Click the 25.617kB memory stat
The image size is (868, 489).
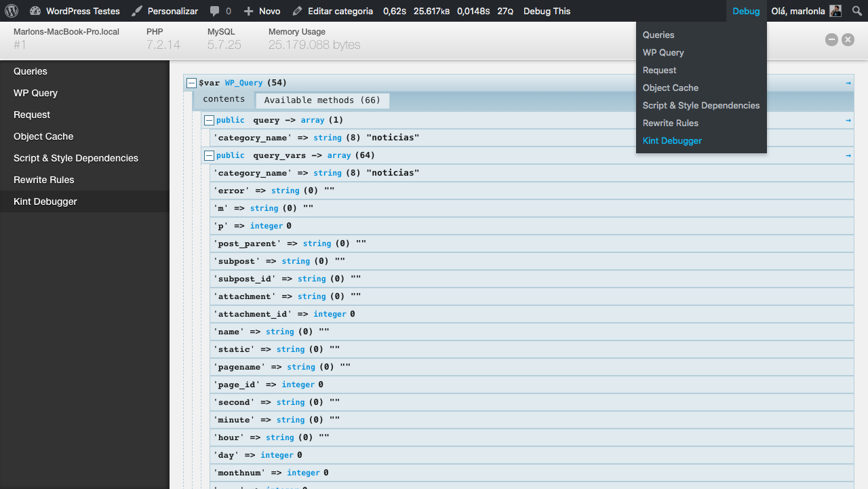(432, 11)
